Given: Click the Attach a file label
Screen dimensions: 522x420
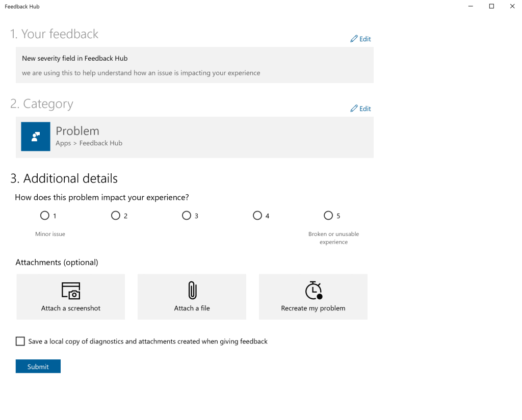Looking at the screenshot, I should (192, 308).
